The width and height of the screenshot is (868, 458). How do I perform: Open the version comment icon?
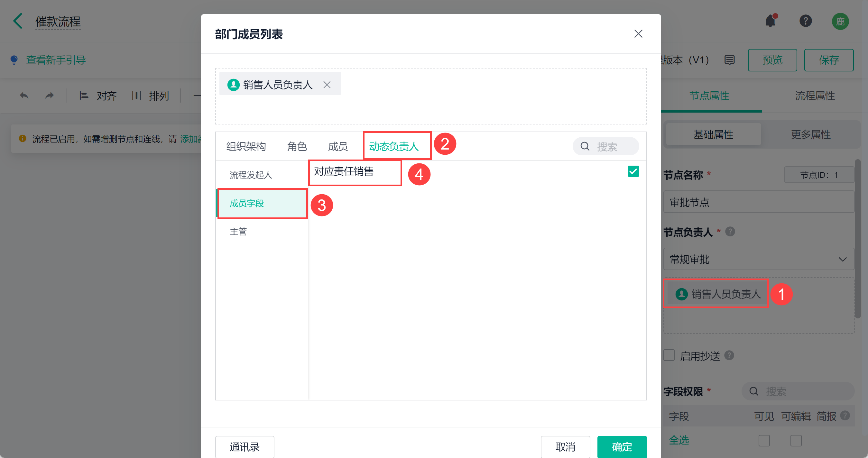730,60
